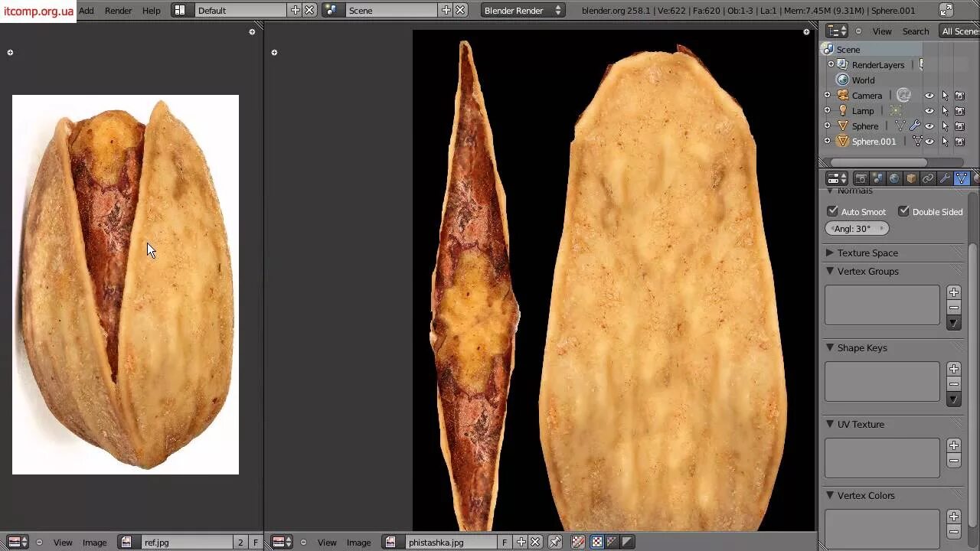Toggle Camera viewport visibility eye
Viewport: 980px width, 551px height.
(x=929, y=96)
